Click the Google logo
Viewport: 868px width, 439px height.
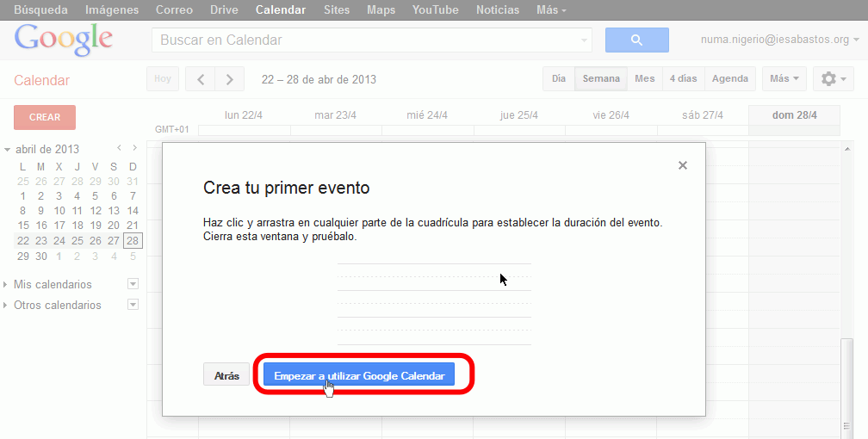pyautogui.click(x=64, y=40)
